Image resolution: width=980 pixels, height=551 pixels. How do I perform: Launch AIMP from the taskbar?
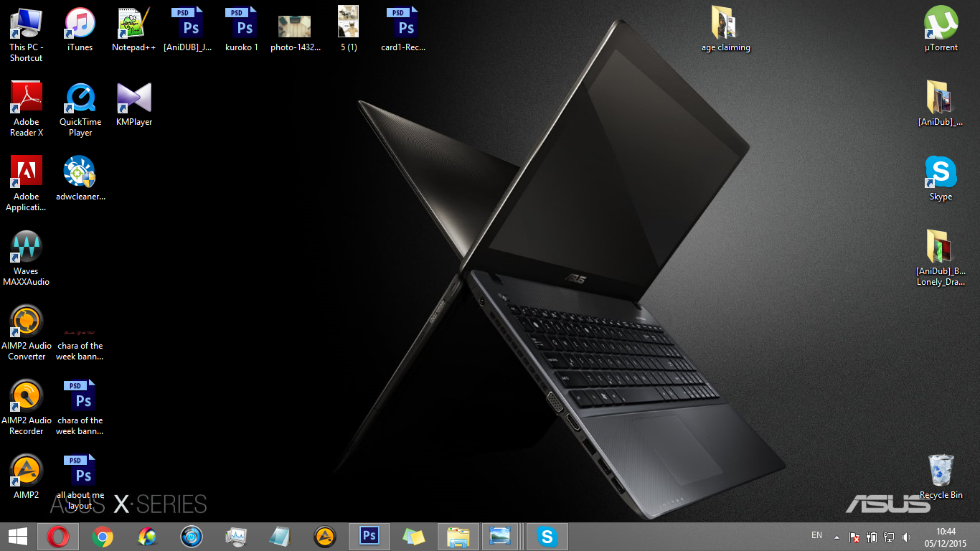click(x=325, y=537)
